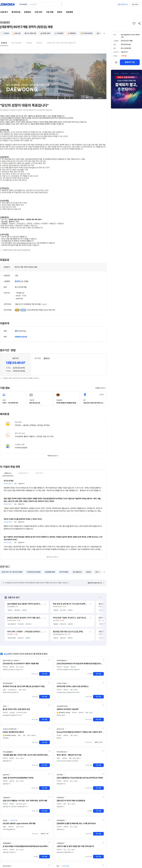Screen dimensions: 142x868
Task: Click the Adobe AI 콘텐츠 마케팅 ad banner
Action: coord(126,89)
